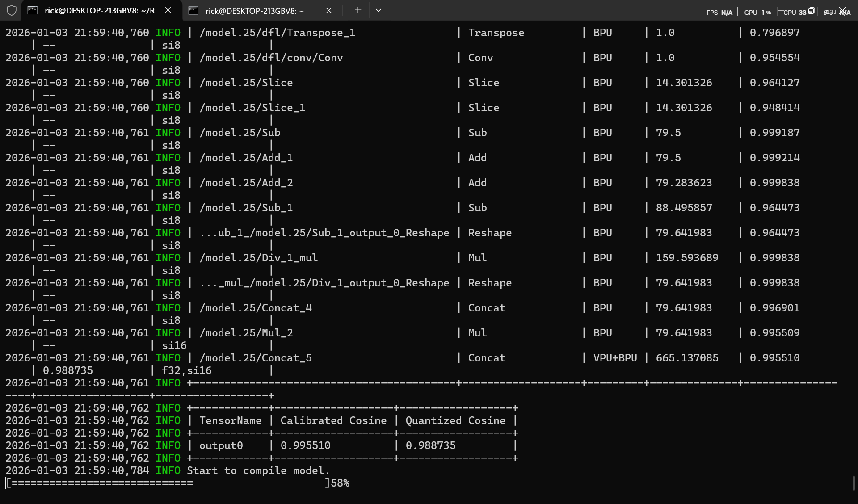The width and height of the screenshot is (858, 504).
Task: Switch to the rick@DESKTOP-213GBV8: ~ tab
Action: coord(255,11)
